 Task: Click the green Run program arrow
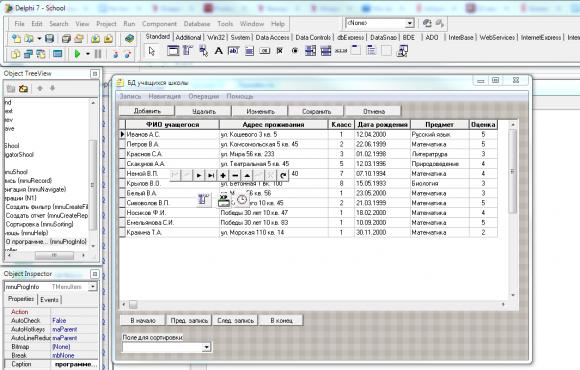pyautogui.click(x=77, y=54)
